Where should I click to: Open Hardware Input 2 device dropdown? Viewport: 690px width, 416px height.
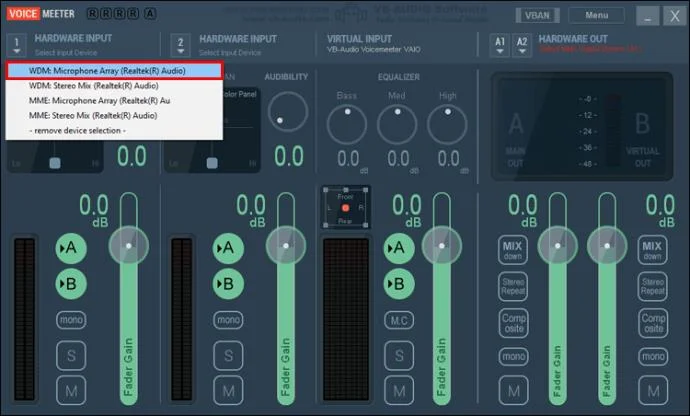click(180, 45)
